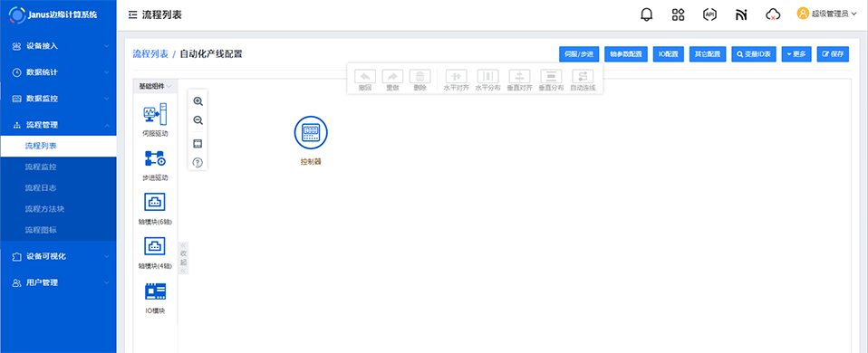This screenshot has width=868, height=353.
Task: Select the 步进驱动 component icon
Action: coord(155,158)
